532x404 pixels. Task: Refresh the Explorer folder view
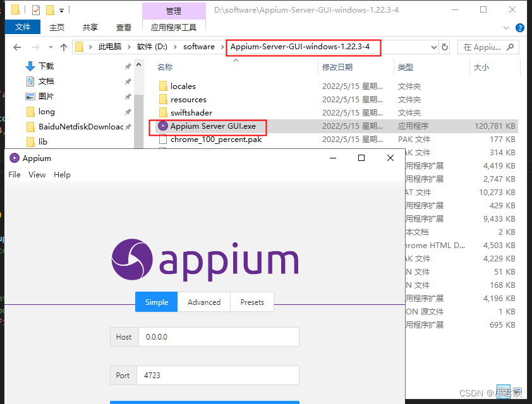coord(444,47)
